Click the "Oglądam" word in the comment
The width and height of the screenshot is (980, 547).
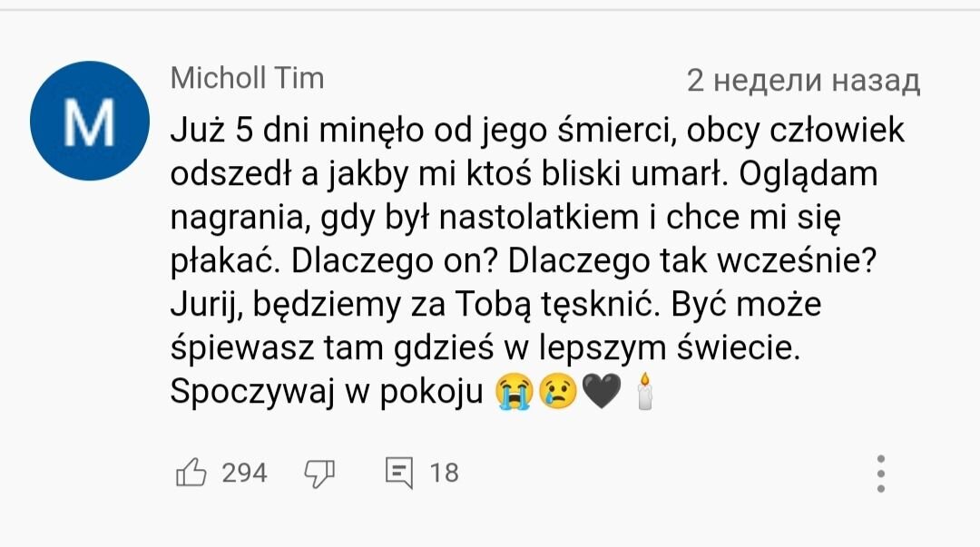point(808,175)
